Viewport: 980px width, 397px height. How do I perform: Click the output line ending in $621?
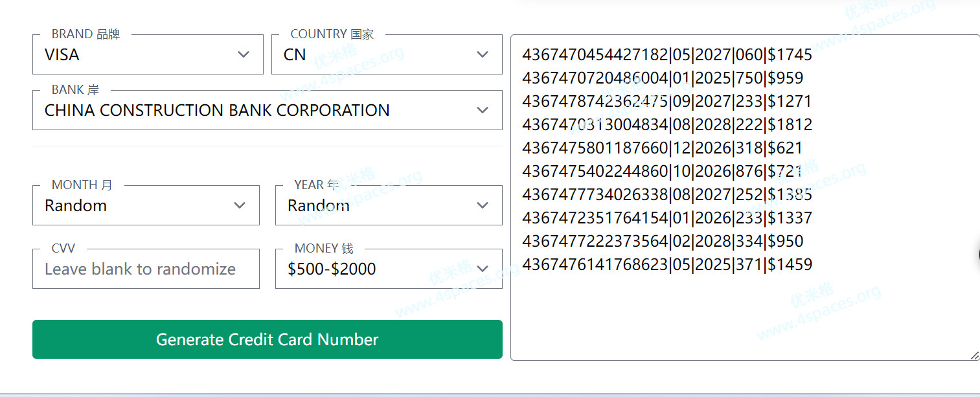(x=662, y=148)
